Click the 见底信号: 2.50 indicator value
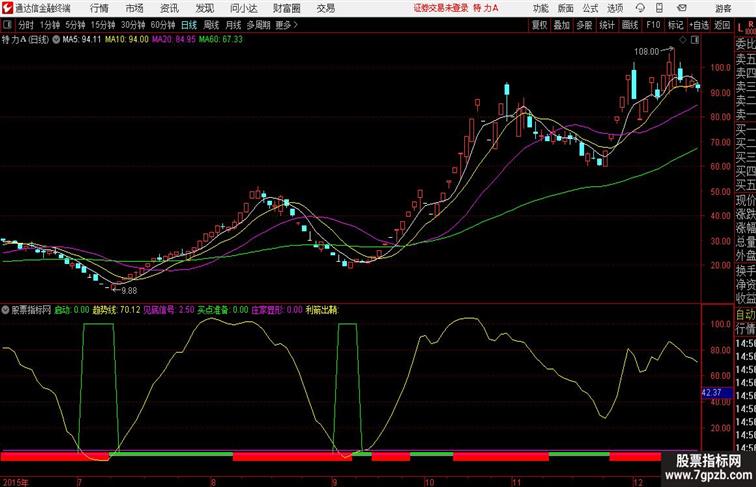 pyautogui.click(x=169, y=310)
